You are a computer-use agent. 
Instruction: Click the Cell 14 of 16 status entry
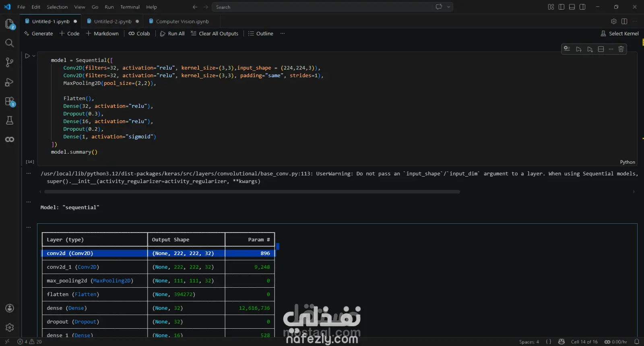point(584,342)
